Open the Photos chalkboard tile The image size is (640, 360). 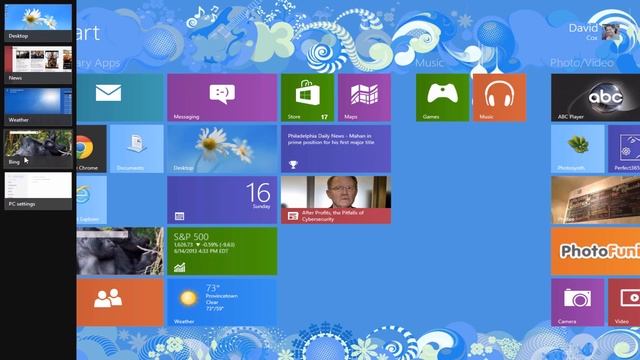pos(596,200)
